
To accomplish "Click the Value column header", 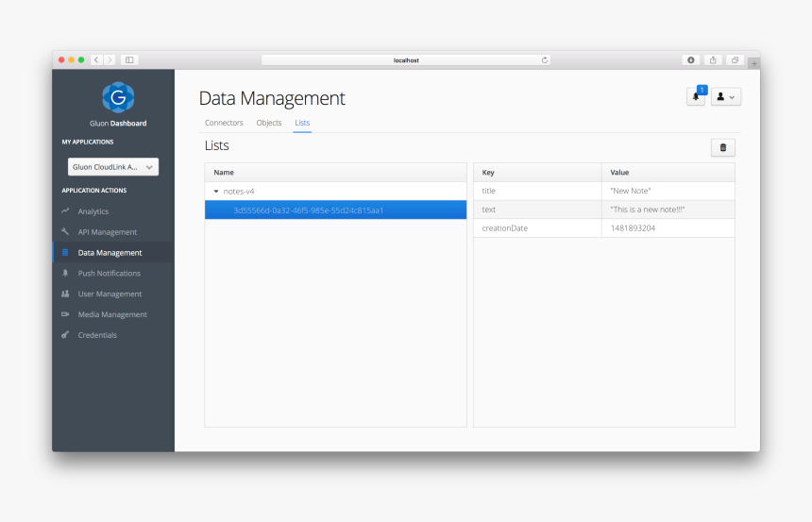I will pyautogui.click(x=668, y=173).
